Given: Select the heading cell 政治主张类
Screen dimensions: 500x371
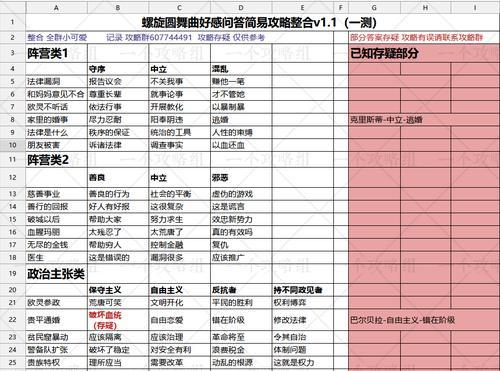Looking at the screenshot, I should (56, 274).
